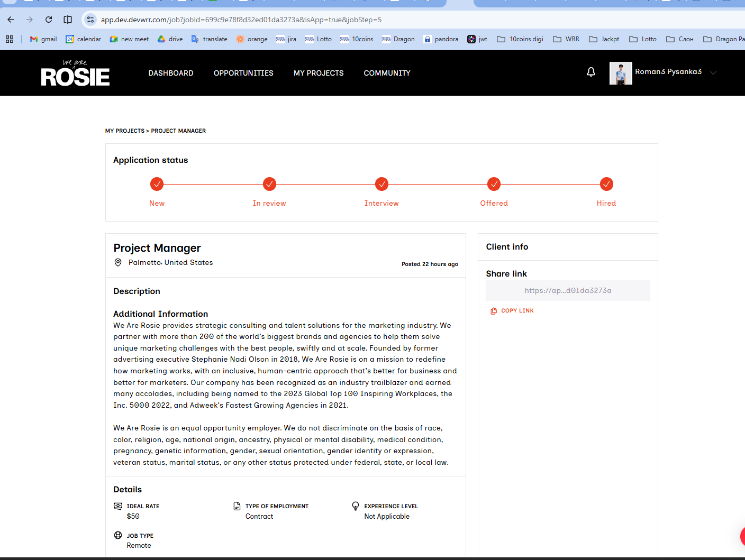Image resolution: width=745 pixels, height=560 pixels.
Task: Click the JOB TYPE globe icon
Action: pos(118,535)
